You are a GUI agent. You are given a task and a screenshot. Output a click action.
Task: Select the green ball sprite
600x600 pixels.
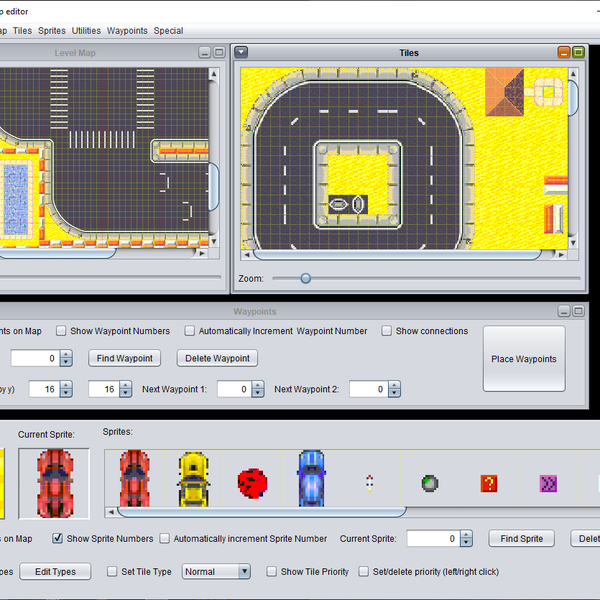(430, 483)
